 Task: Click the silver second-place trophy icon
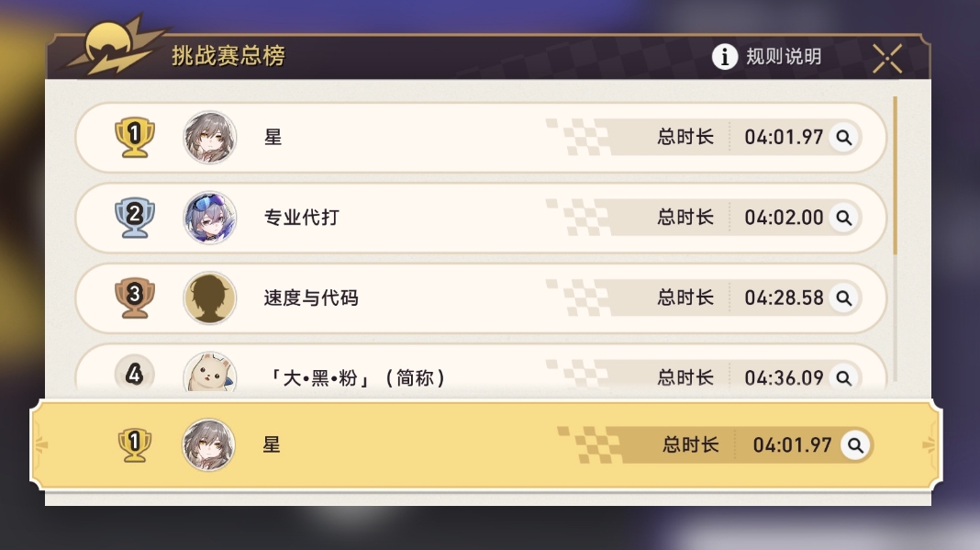[x=135, y=218]
